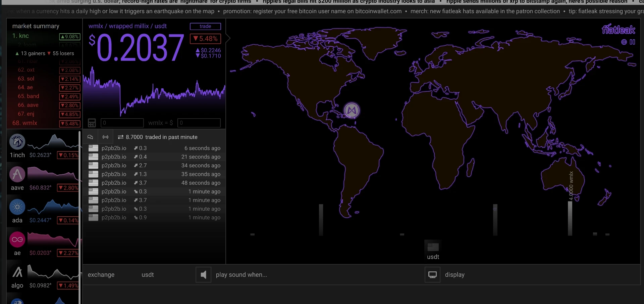Click the 4.0000 wmlx volume bar on map
Screen dimensions: 644x304
[570, 218]
